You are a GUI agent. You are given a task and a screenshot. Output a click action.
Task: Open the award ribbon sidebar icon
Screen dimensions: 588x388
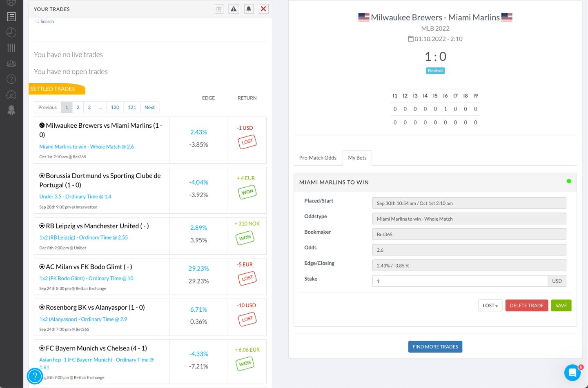[11, 110]
